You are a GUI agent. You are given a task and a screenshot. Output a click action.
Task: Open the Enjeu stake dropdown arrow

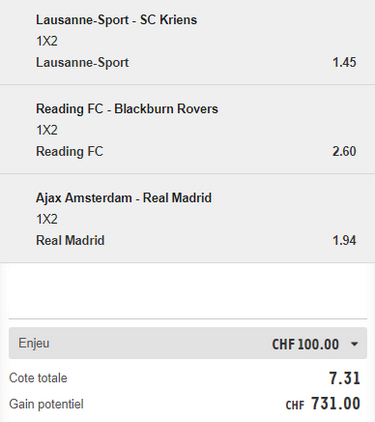tap(355, 344)
